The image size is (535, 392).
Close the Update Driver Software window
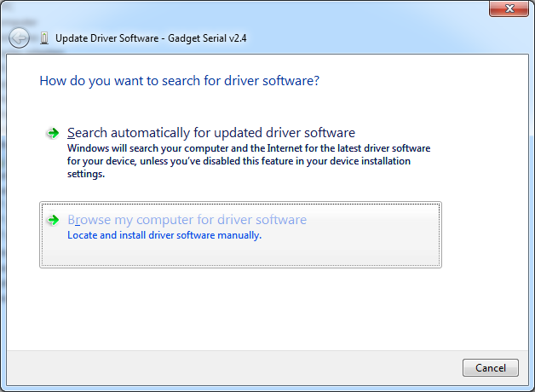(x=509, y=9)
